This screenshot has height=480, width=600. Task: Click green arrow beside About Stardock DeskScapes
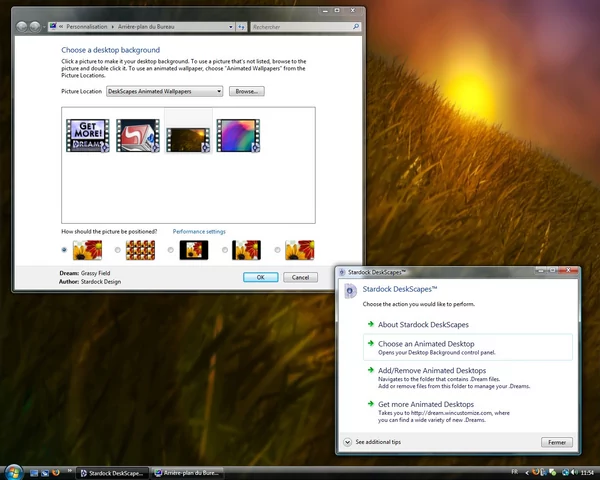(370, 324)
